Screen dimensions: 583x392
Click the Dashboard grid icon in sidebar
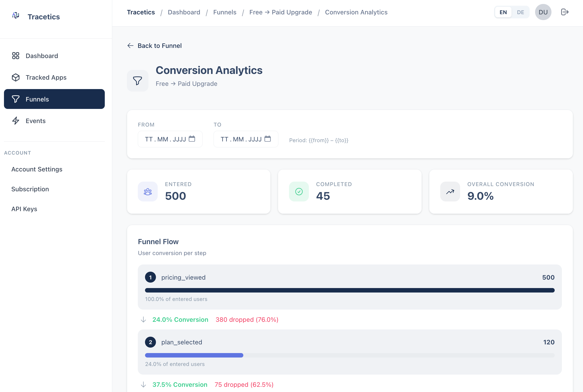(15, 56)
